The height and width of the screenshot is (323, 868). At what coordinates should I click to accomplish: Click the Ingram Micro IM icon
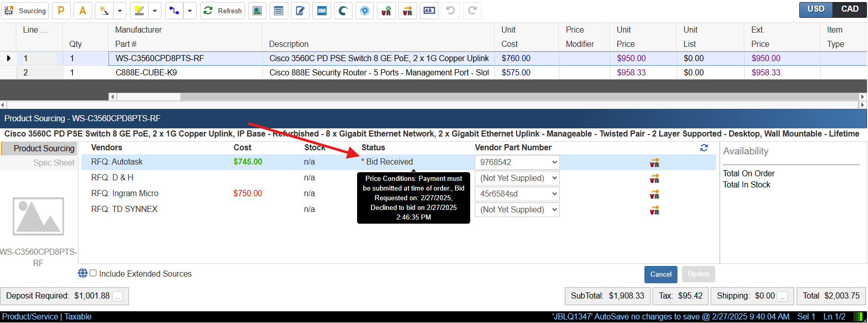click(x=322, y=11)
